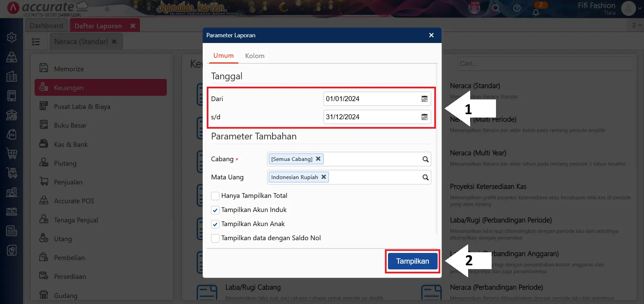
Task: Select the shopping cart icon in the sidebar
Action: [11, 154]
